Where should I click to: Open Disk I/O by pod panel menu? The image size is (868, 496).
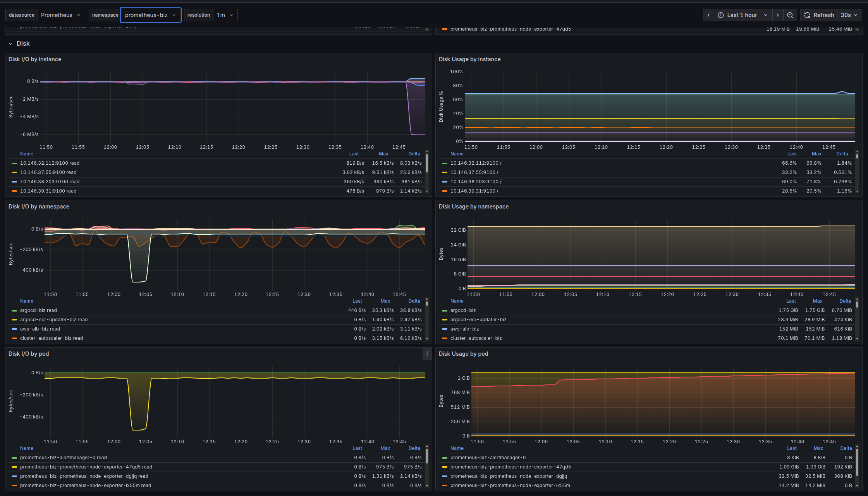[427, 354]
